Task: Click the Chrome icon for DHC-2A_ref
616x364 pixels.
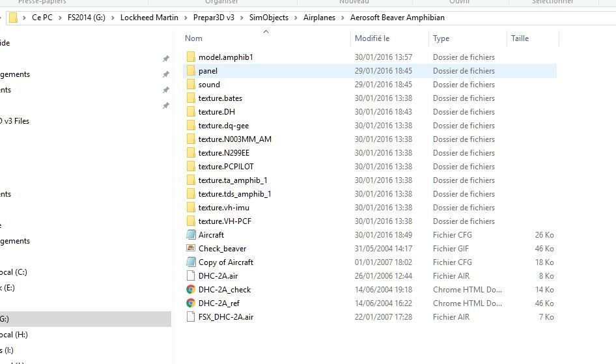Action: tap(191, 303)
